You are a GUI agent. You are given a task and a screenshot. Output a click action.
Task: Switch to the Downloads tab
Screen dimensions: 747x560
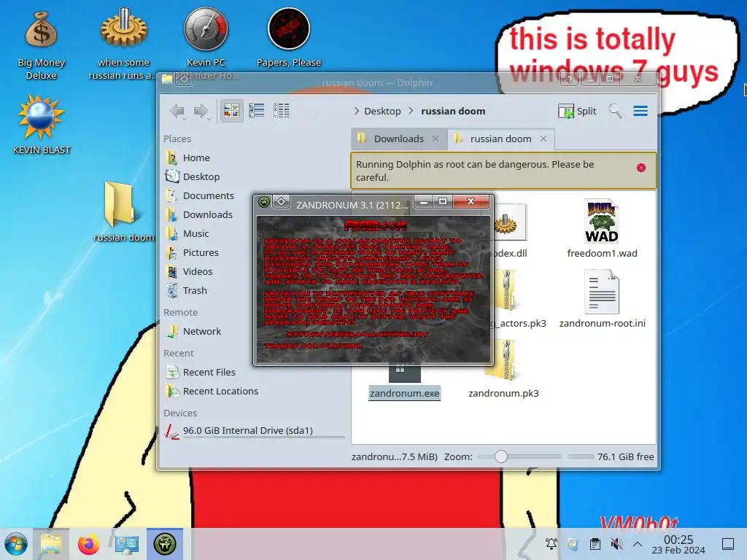tap(398, 139)
